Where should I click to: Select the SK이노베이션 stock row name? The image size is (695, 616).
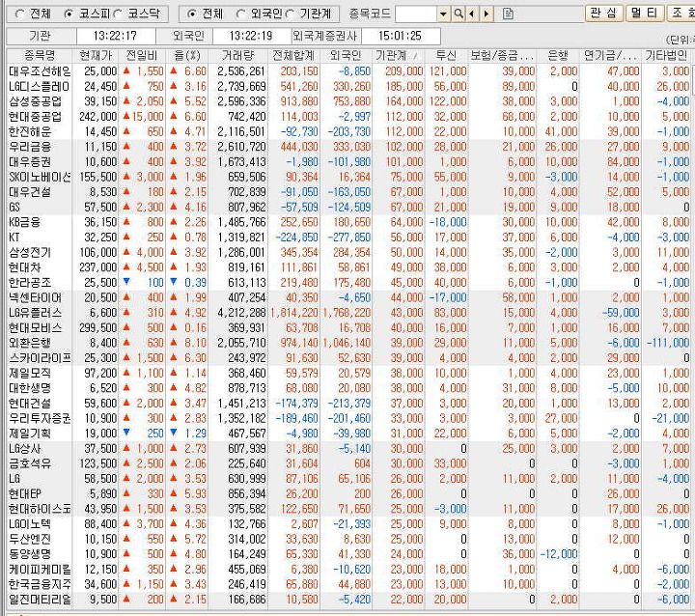[x=40, y=177]
